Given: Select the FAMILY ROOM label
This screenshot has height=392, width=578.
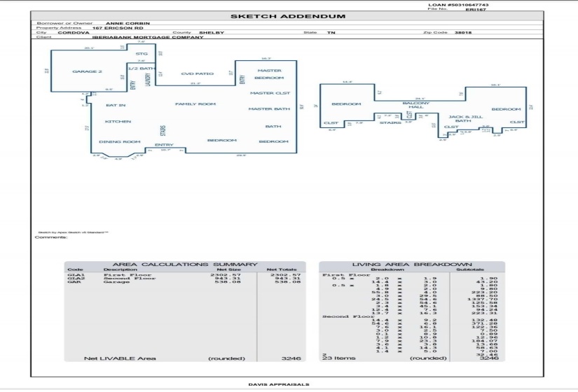Looking at the screenshot, I should pos(195,104).
